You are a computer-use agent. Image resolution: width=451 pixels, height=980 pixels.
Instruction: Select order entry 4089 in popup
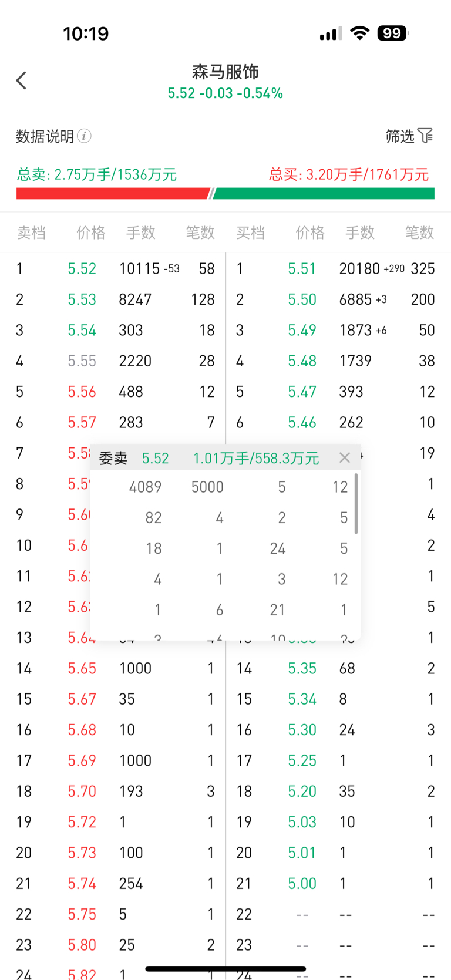coord(145,487)
